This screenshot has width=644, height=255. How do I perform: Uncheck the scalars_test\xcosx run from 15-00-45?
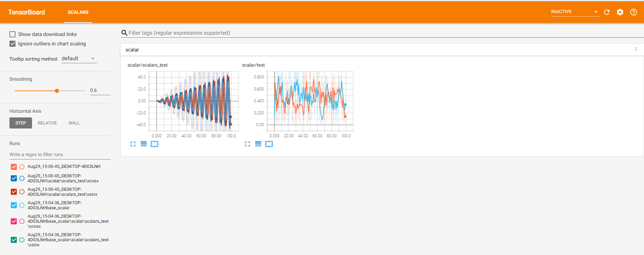pyautogui.click(x=14, y=178)
